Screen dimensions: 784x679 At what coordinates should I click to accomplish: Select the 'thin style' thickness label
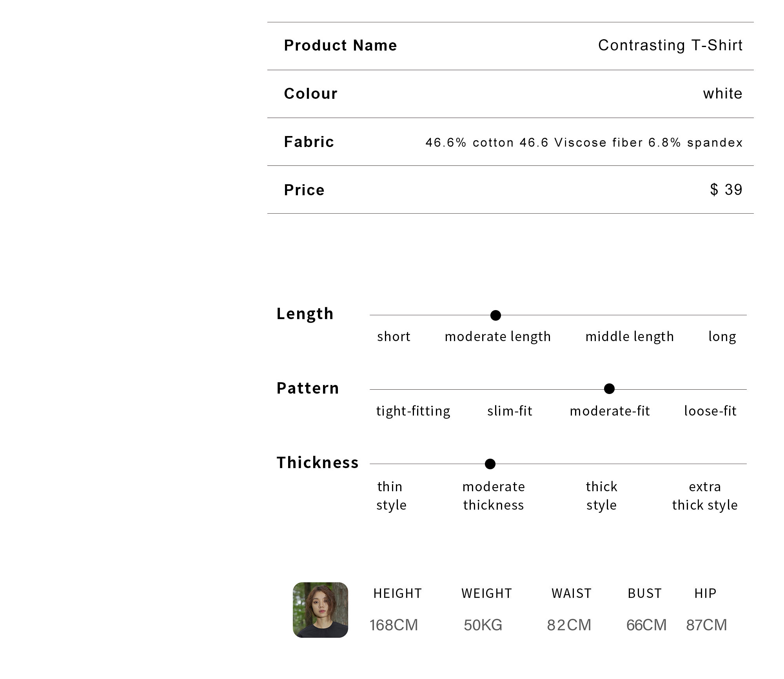coord(391,496)
